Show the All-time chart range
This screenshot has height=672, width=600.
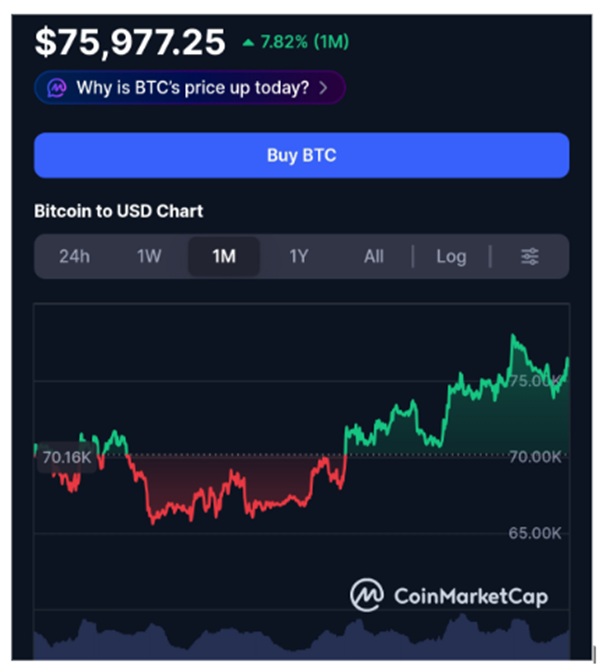[373, 257]
